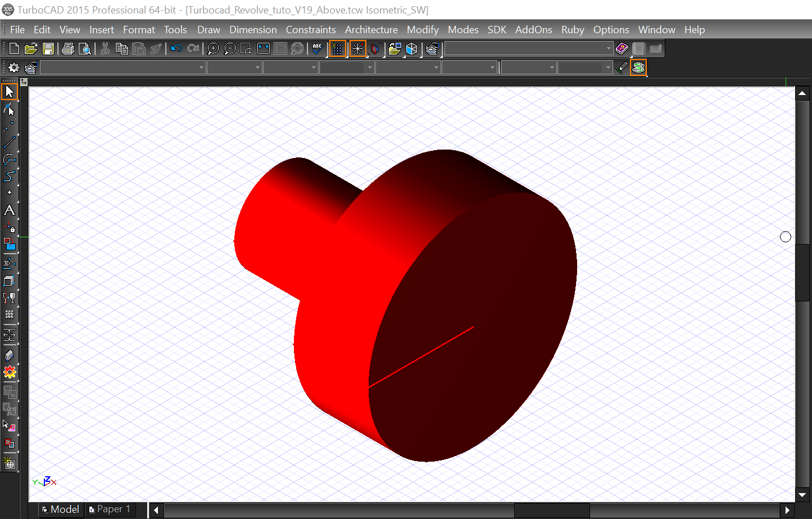Image resolution: width=812 pixels, height=519 pixels.
Task: Toggle the green teacup toolbar button
Action: [x=638, y=67]
